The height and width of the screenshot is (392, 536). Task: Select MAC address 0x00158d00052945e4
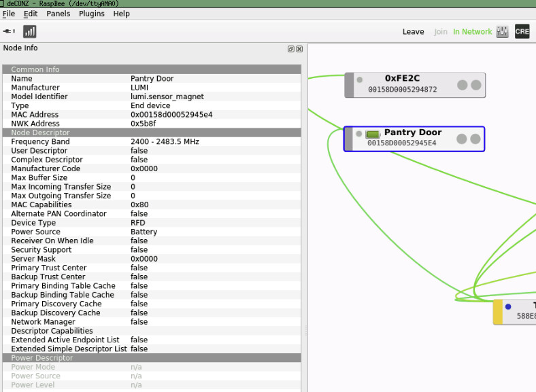pos(171,115)
